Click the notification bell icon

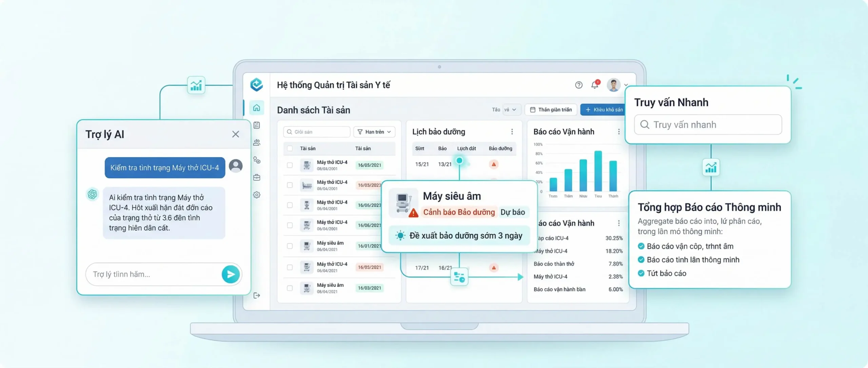[595, 85]
